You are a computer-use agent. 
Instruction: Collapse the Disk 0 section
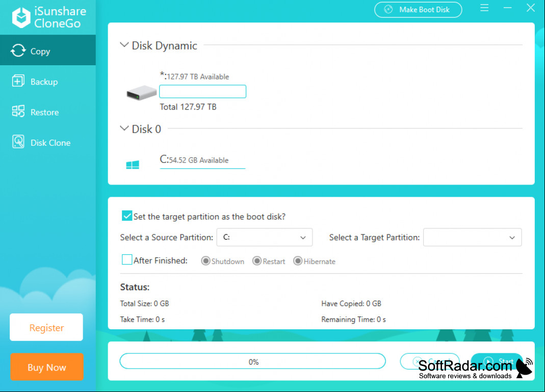pos(124,128)
